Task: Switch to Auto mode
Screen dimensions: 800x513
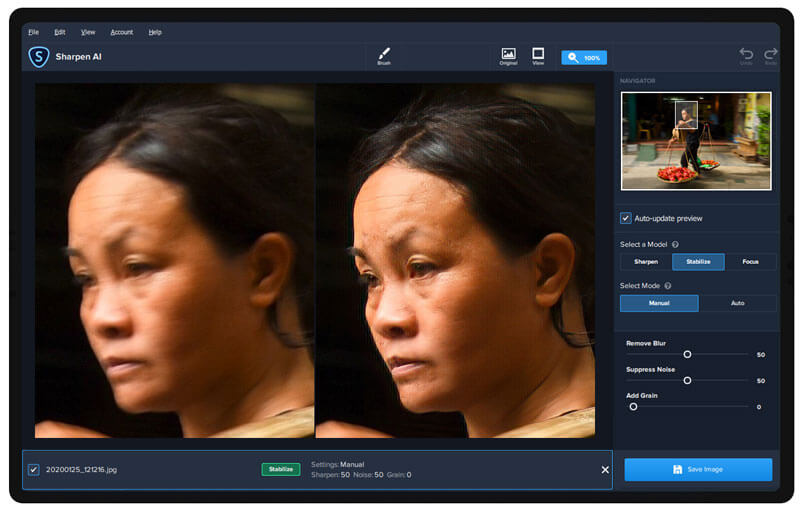Action: click(x=737, y=303)
